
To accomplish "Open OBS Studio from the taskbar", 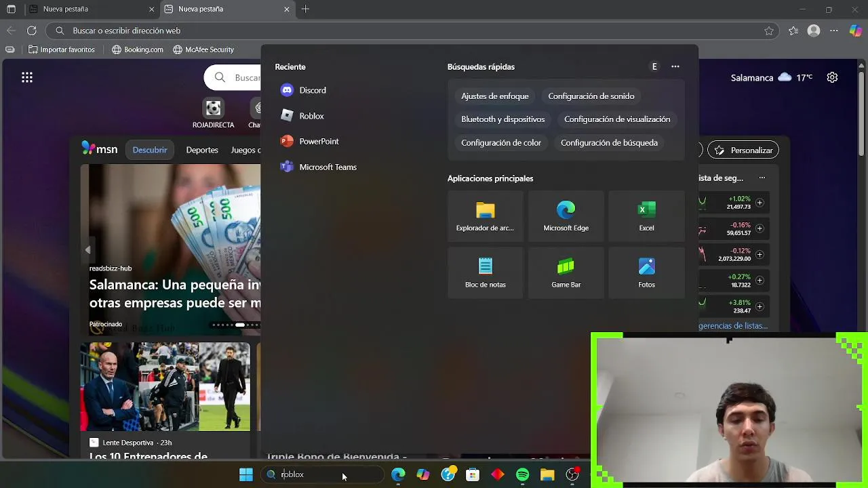I will (x=572, y=474).
